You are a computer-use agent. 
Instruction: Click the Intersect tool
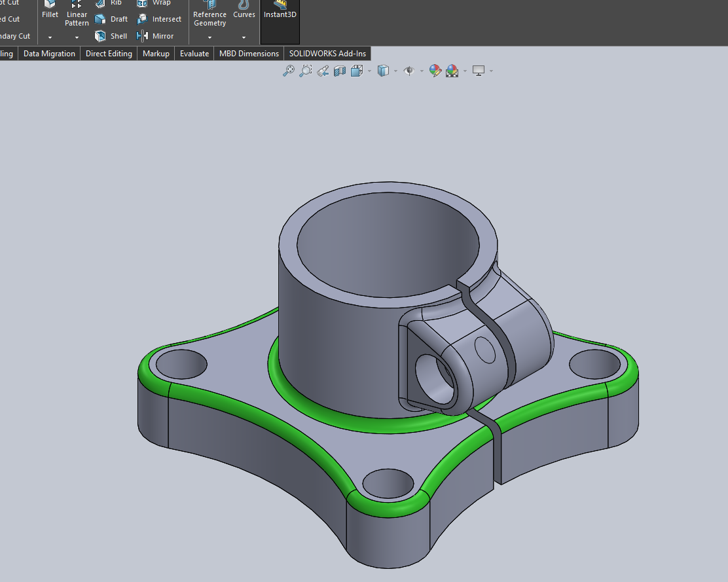click(x=159, y=19)
